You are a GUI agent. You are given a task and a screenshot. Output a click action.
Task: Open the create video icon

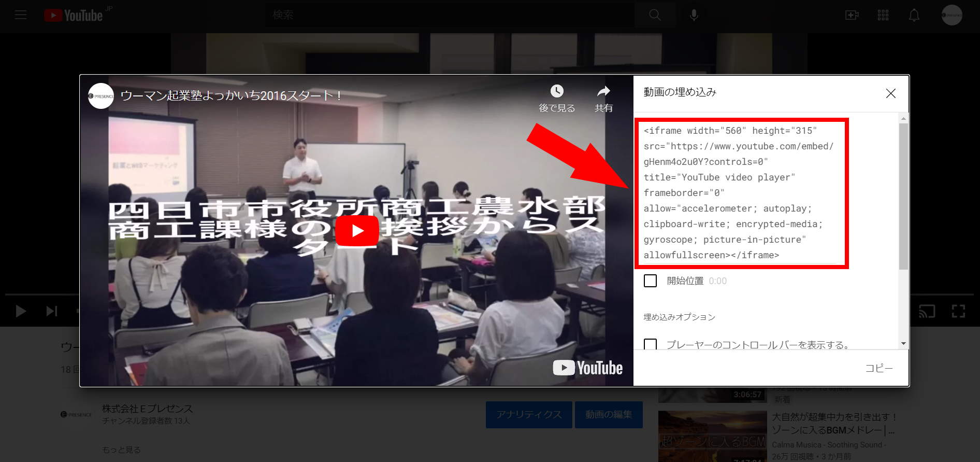tap(852, 15)
